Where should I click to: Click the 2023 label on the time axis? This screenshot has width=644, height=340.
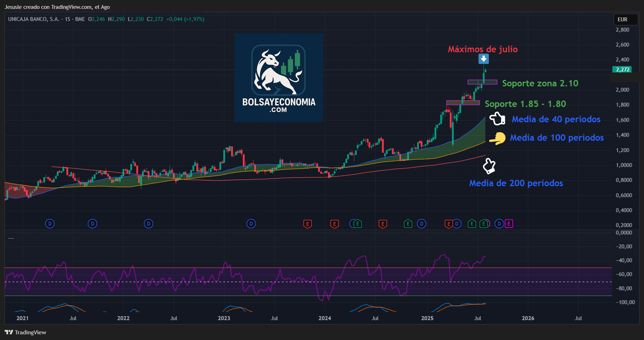224,318
